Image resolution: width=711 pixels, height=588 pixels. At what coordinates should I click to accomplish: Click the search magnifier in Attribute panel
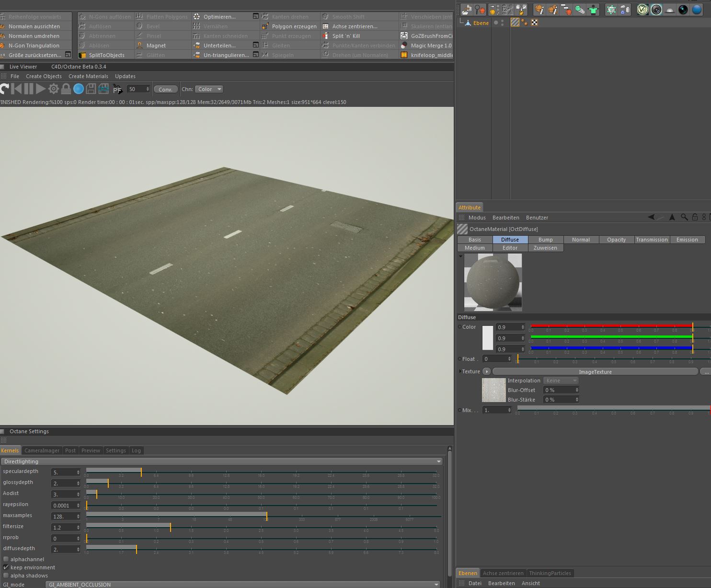click(684, 218)
